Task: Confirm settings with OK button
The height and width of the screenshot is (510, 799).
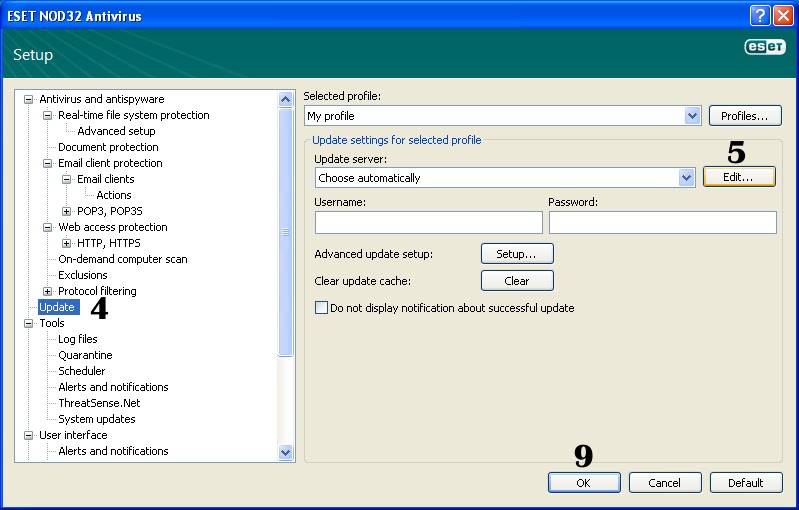Action: [584, 482]
